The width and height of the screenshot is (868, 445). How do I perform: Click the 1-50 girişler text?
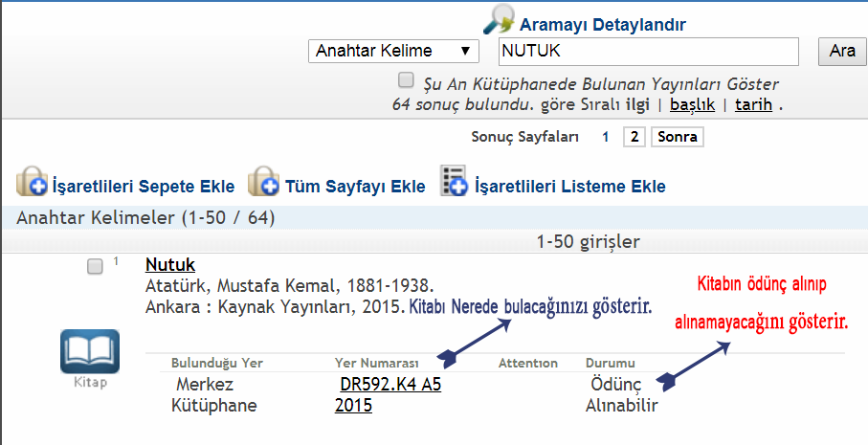(589, 242)
